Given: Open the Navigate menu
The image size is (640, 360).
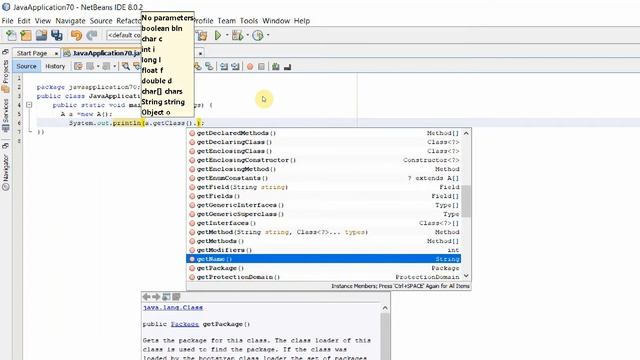Looking at the screenshot, I should pos(70,21).
